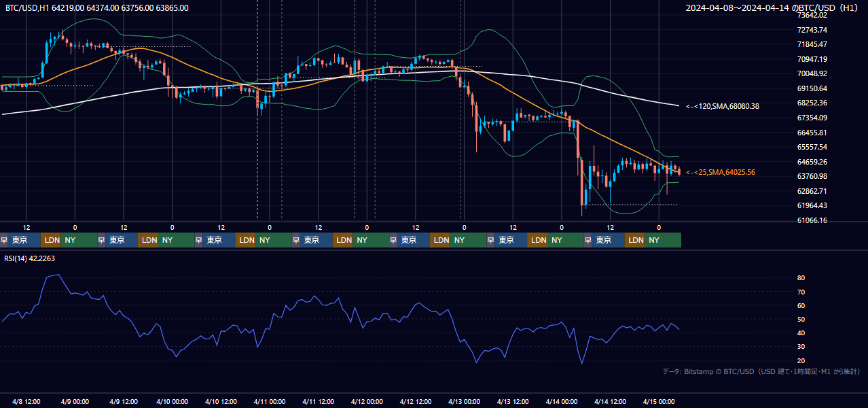Click RSI scale value 40
This screenshot has height=408, width=868.
click(x=801, y=333)
